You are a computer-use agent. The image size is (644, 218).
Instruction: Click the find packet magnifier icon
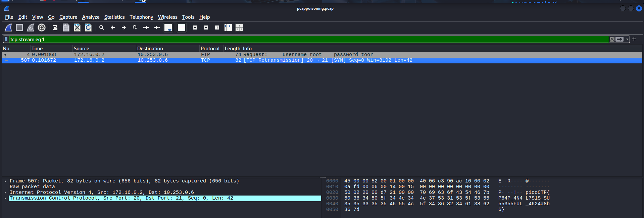(x=102, y=28)
